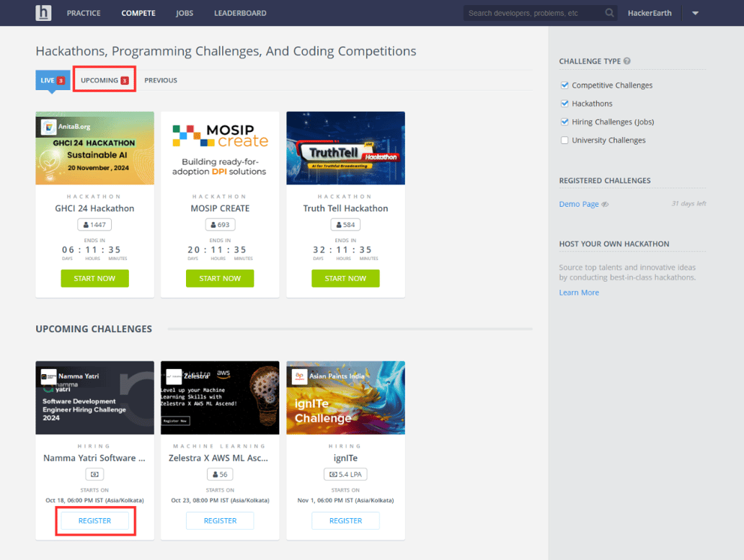Image resolution: width=744 pixels, height=560 pixels.
Task: Open the Learn More link
Action: pos(579,293)
